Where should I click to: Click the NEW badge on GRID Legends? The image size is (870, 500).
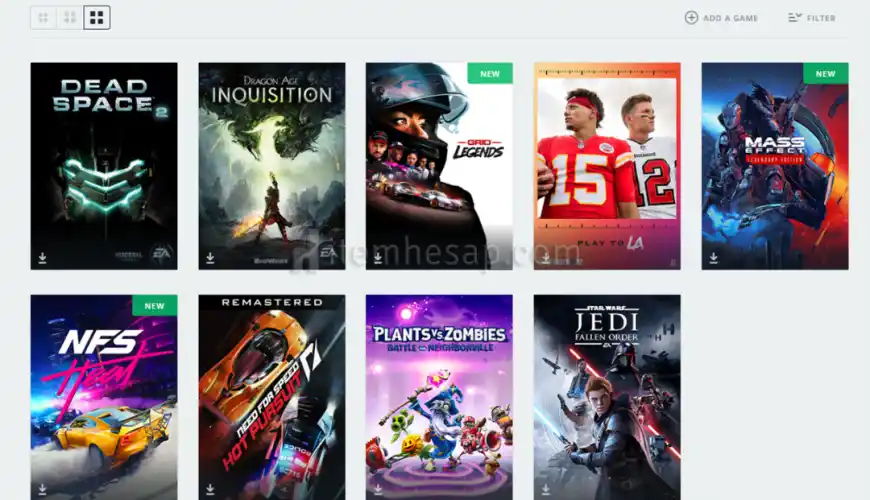pos(490,73)
